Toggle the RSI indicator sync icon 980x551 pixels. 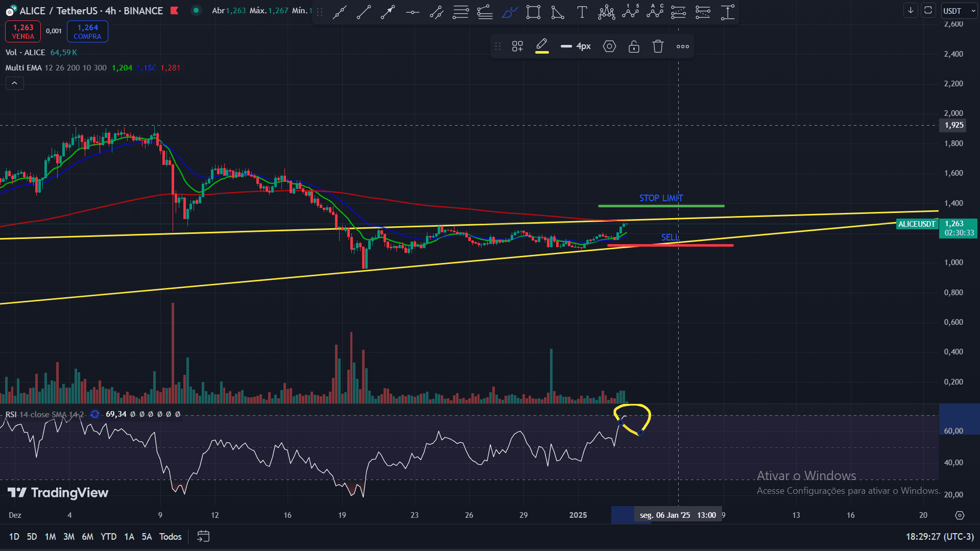[95, 414]
